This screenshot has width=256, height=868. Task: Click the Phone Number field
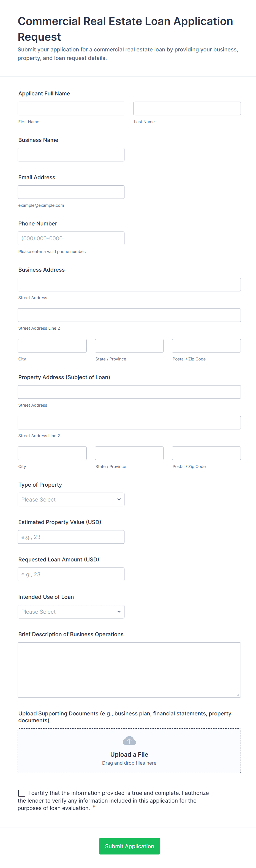(71, 238)
